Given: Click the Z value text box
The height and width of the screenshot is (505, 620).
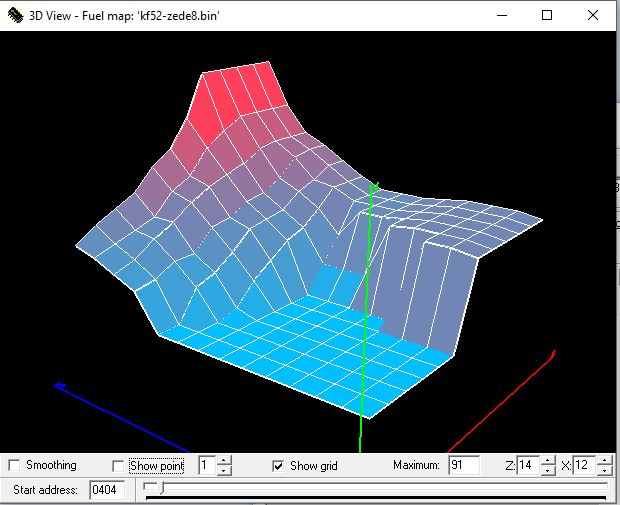Looking at the screenshot, I should pyautogui.click(x=528, y=465).
